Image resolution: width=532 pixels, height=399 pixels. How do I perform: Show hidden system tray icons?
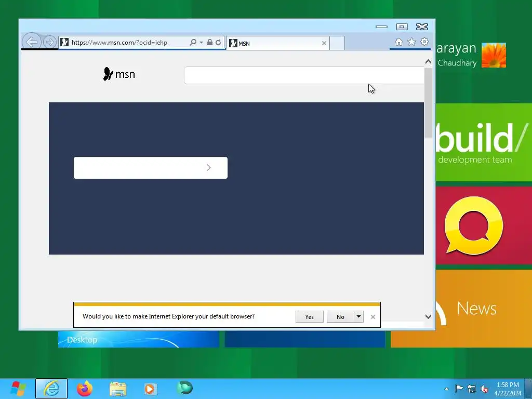point(446,389)
